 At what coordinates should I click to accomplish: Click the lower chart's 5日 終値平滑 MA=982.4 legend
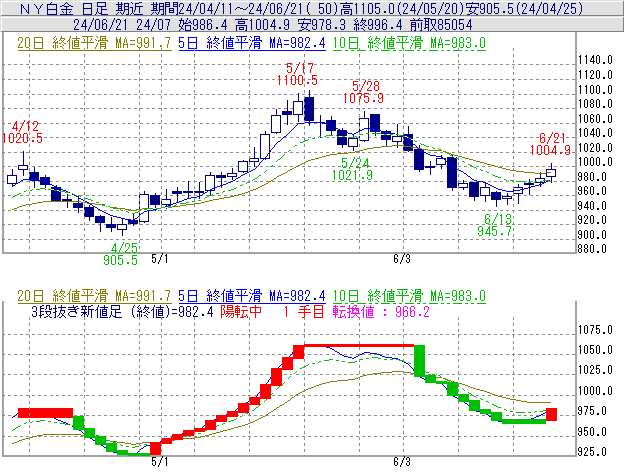[252, 296]
